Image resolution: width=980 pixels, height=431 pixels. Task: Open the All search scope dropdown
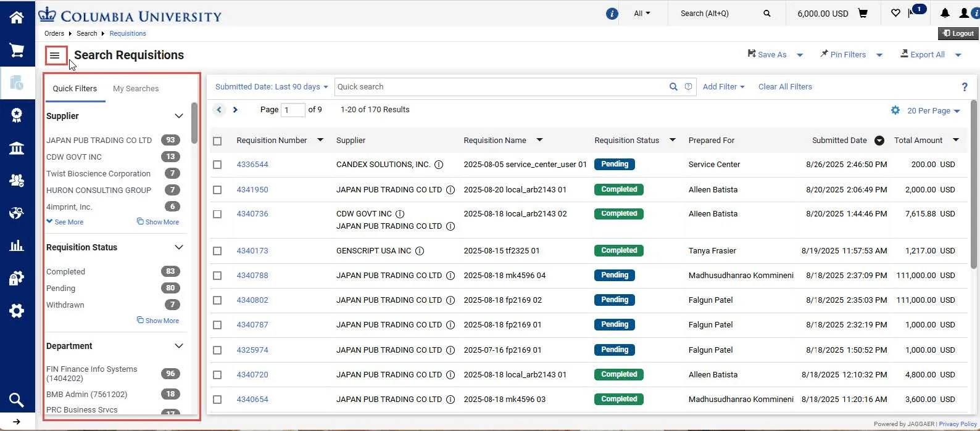642,13
